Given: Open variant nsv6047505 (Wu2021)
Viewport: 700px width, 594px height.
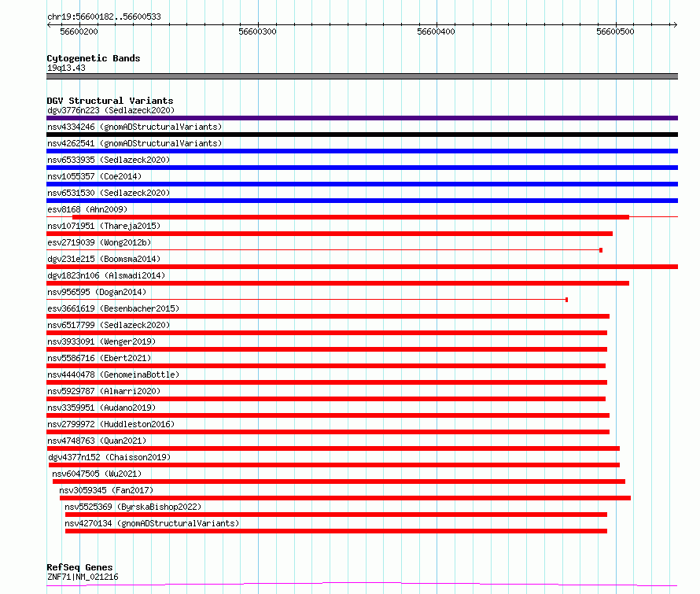Looking at the screenshot, I should (x=97, y=474).
